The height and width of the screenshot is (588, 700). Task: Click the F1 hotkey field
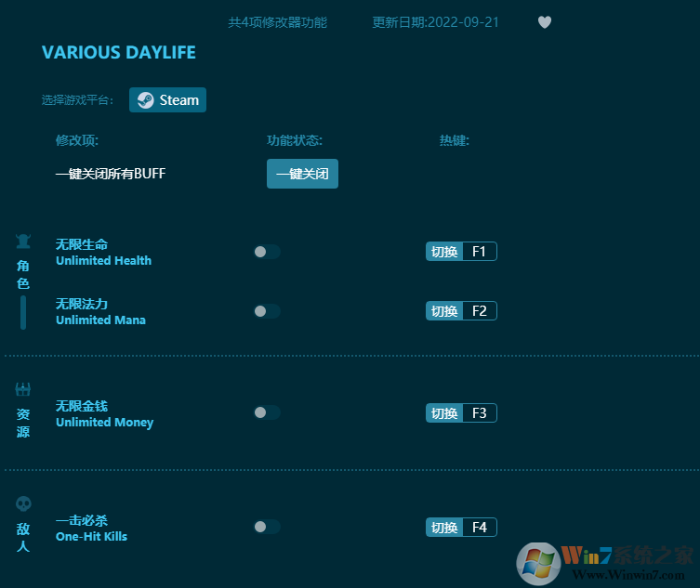[x=480, y=252]
